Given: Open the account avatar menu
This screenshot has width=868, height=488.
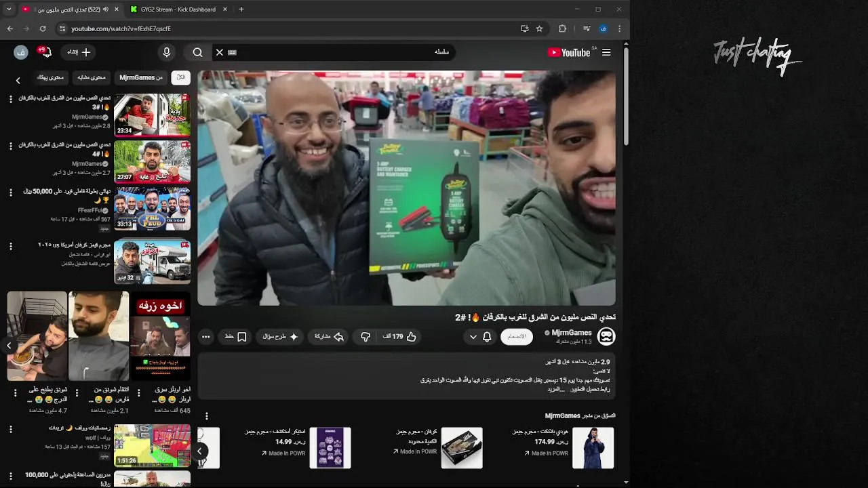Looking at the screenshot, I should [x=20, y=52].
